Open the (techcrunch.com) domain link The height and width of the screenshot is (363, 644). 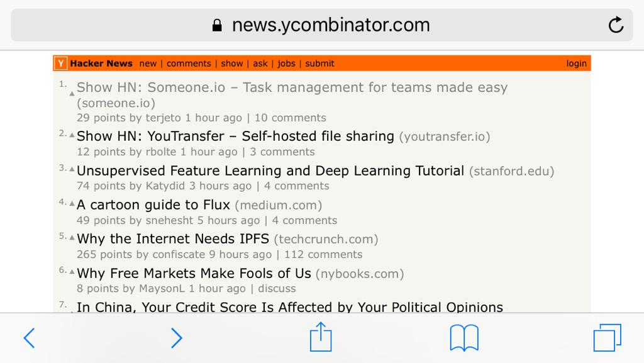326,239
